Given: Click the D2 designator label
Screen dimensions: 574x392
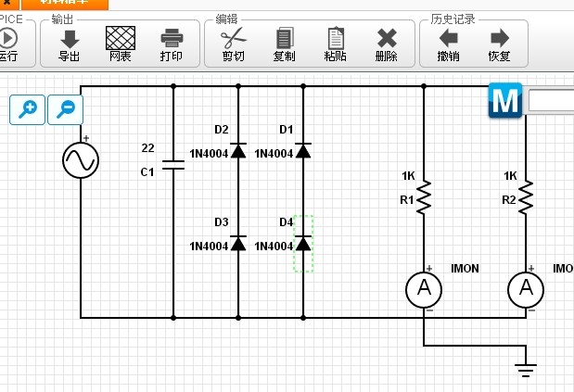Looking at the screenshot, I should coord(222,130).
